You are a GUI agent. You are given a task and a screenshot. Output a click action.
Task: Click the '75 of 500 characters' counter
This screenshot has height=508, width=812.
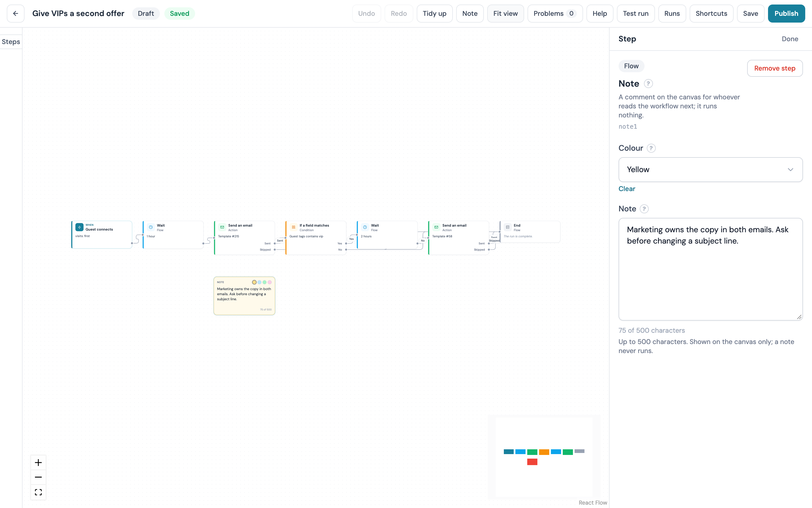[652, 330]
